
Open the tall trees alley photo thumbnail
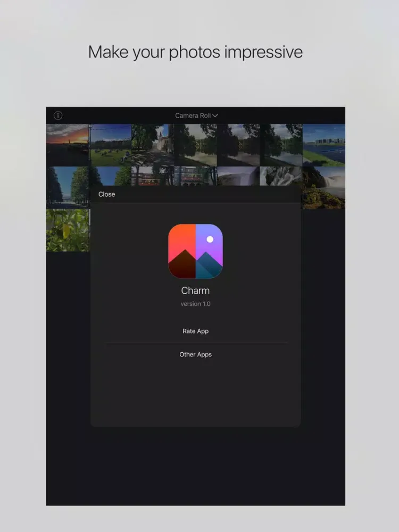(x=67, y=188)
